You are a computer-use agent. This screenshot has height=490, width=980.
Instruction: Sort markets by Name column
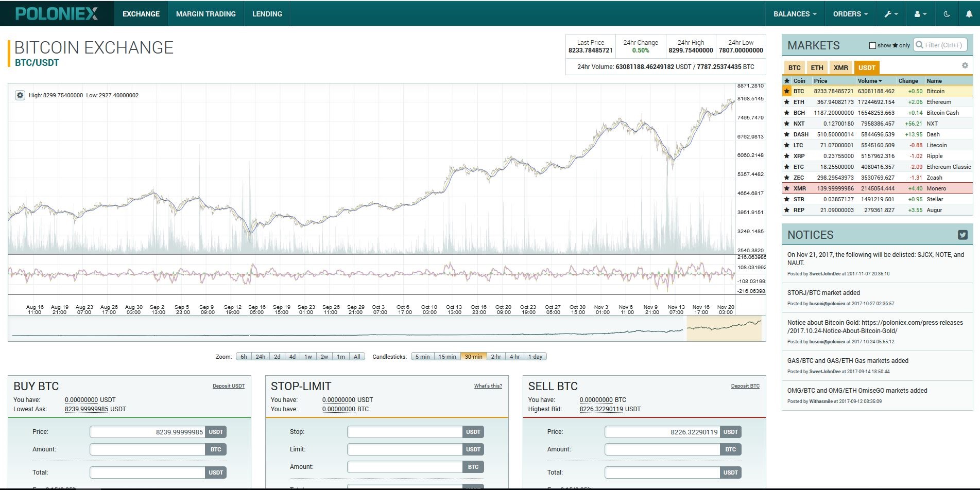tap(934, 81)
